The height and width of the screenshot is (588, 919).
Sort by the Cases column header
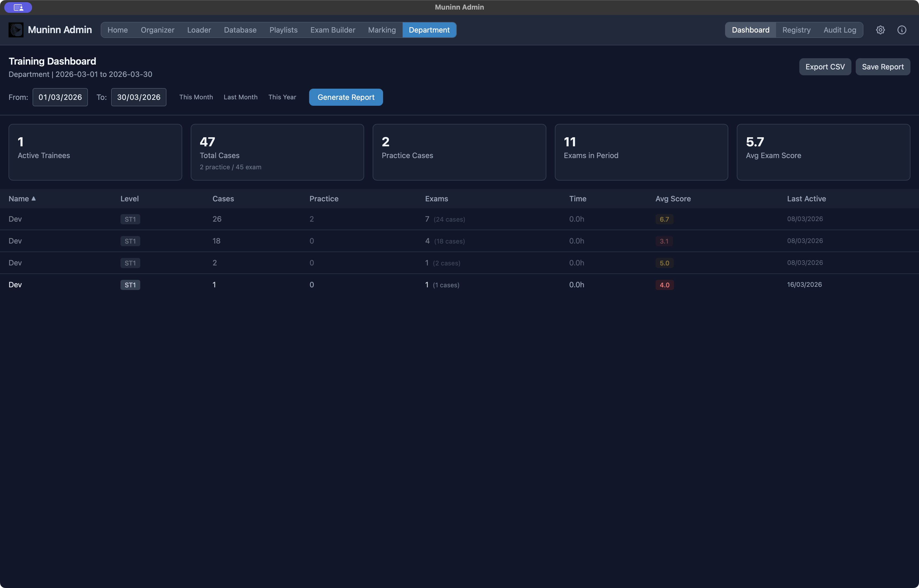[x=223, y=199]
